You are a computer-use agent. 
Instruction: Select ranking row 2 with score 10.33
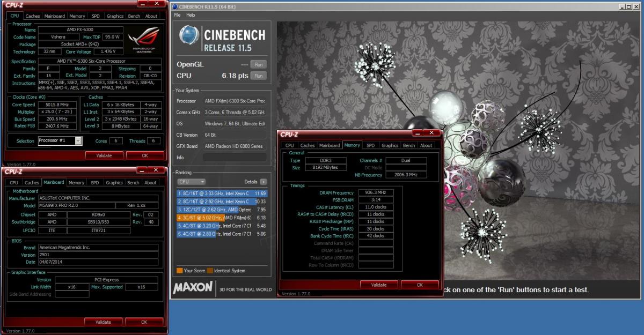222,201
